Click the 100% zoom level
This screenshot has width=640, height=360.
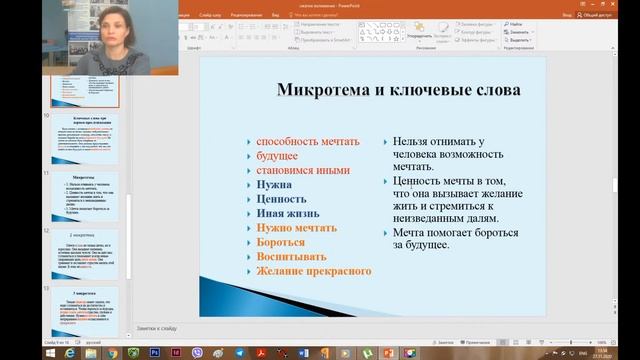602,342
